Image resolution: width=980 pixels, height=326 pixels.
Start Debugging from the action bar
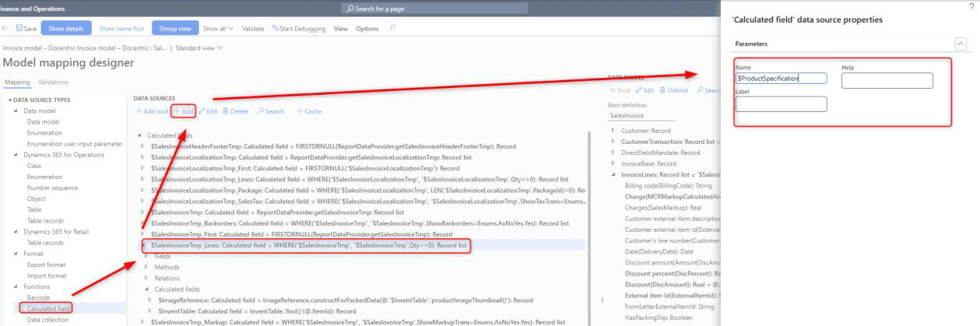pos(299,29)
